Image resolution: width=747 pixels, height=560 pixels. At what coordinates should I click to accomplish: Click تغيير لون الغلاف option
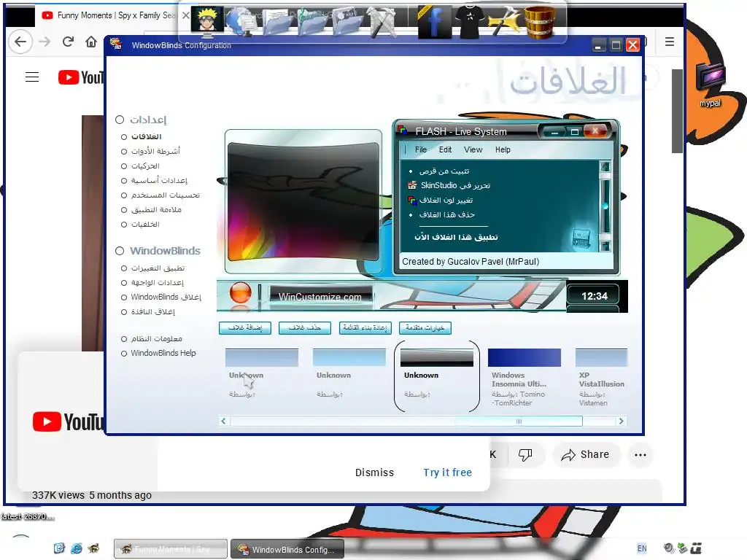click(x=446, y=200)
